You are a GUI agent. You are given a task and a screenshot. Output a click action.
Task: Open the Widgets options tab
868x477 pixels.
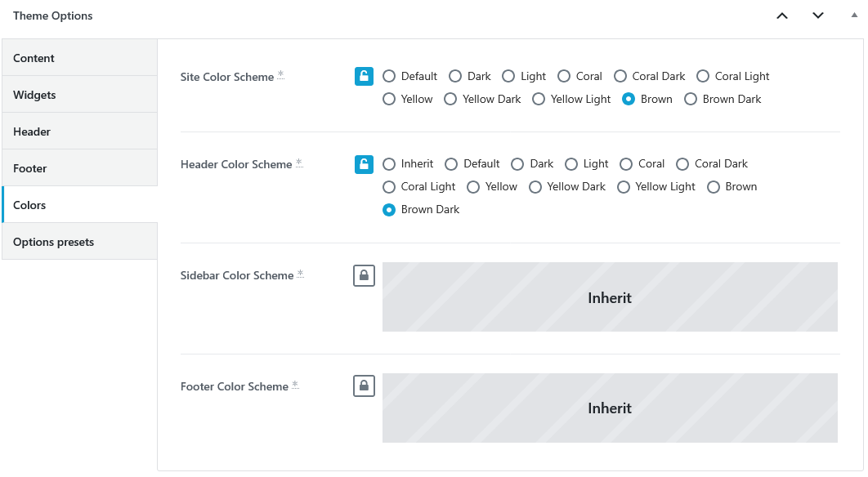tap(80, 95)
